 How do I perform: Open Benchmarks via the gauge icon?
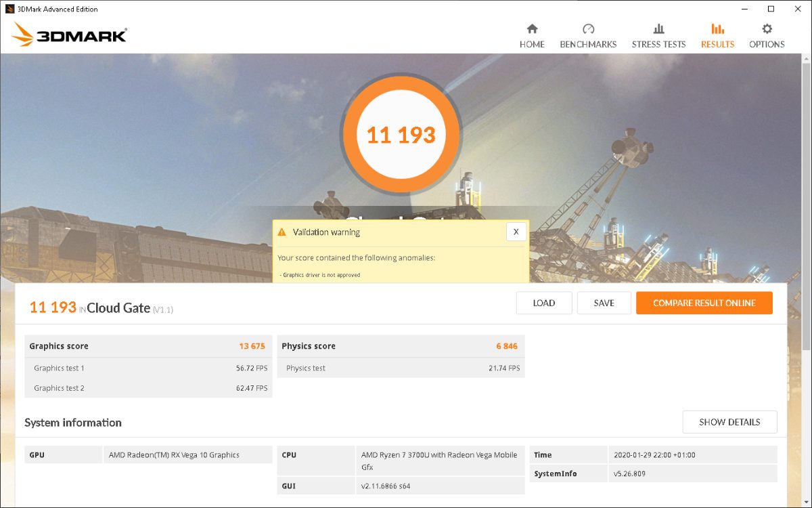[x=588, y=29]
